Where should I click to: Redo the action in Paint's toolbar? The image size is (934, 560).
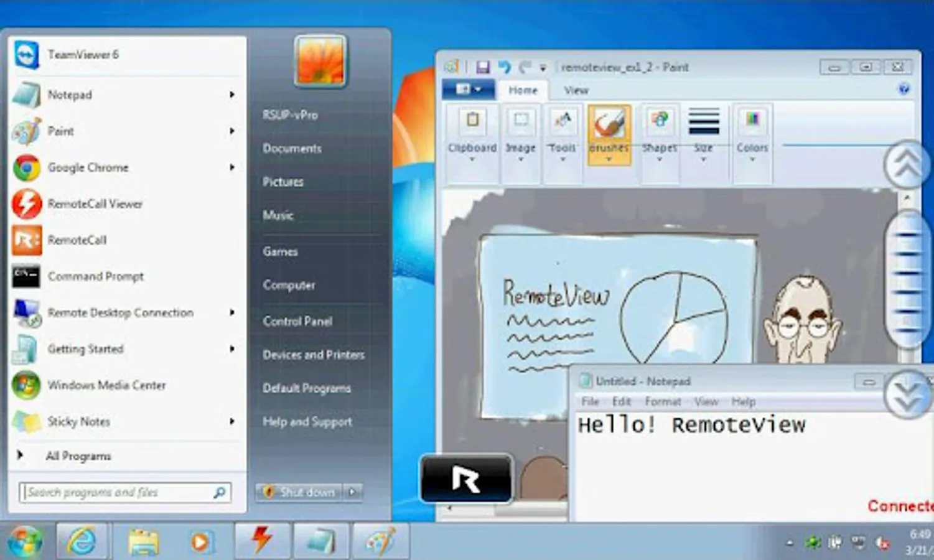point(525,67)
